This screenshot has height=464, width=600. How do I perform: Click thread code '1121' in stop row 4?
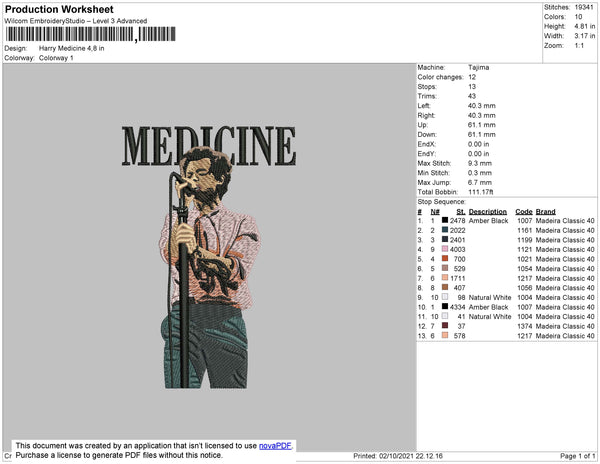pos(525,249)
